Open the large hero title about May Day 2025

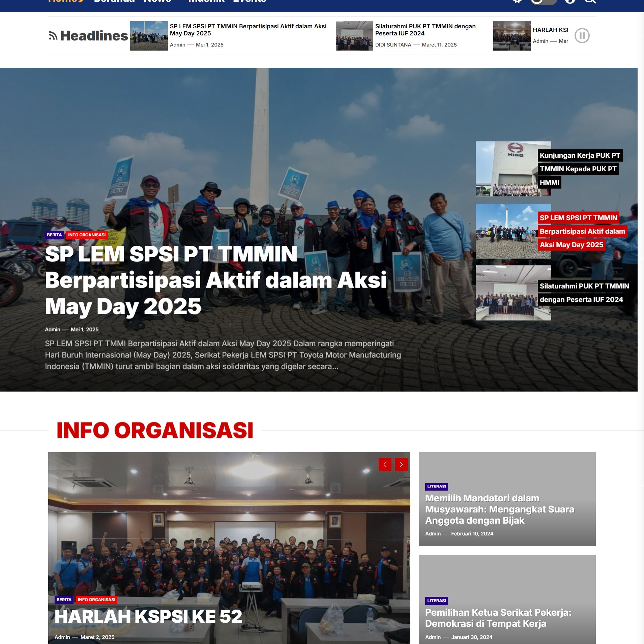point(216,280)
